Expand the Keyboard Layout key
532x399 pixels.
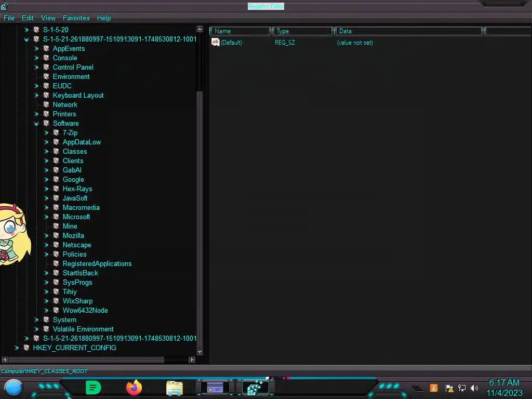[x=36, y=96]
